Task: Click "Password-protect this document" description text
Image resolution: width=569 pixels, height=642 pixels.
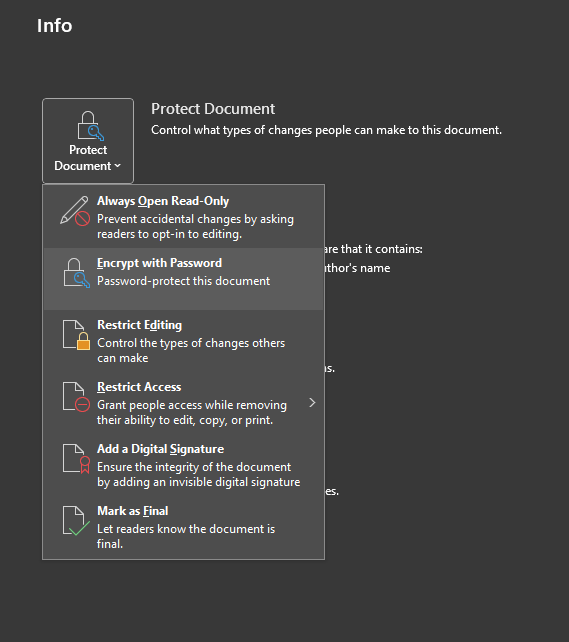Action: [x=183, y=281]
